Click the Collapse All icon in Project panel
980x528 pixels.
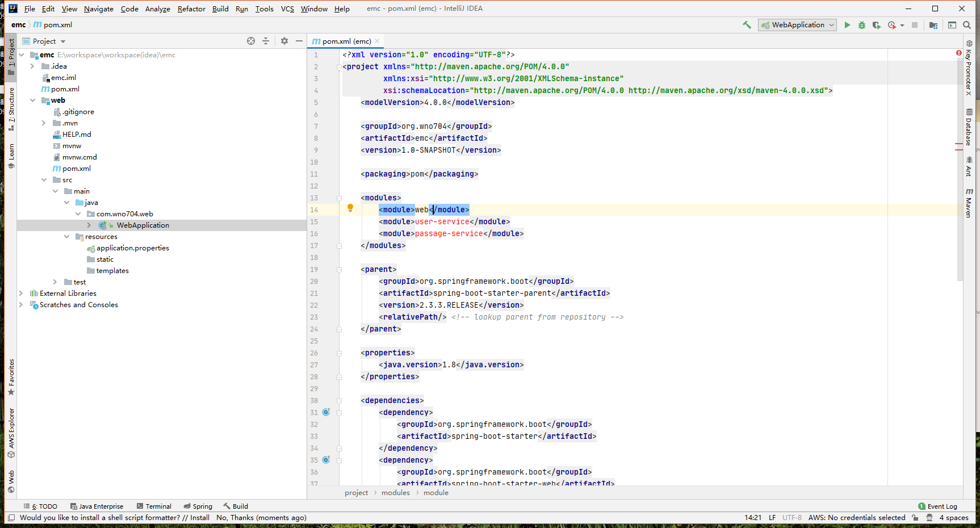click(266, 41)
